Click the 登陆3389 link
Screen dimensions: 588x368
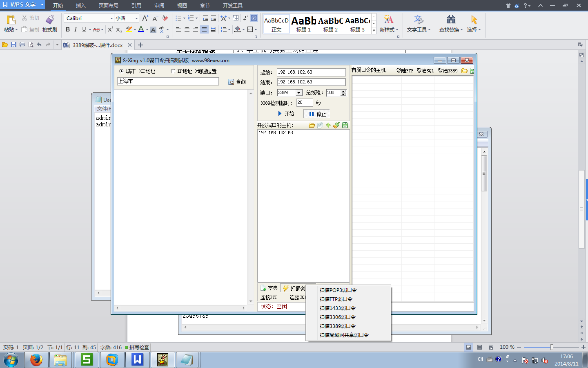448,71
